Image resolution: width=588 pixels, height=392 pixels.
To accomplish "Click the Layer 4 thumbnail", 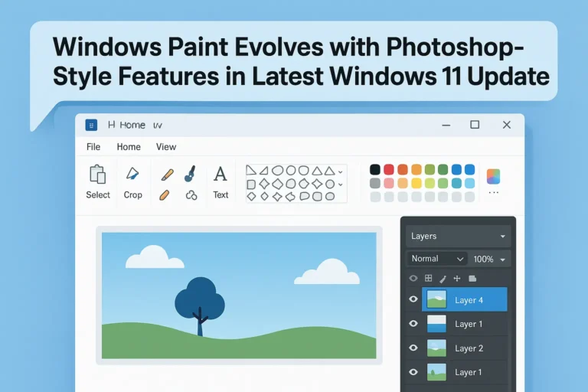I will pyautogui.click(x=436, y=299).
